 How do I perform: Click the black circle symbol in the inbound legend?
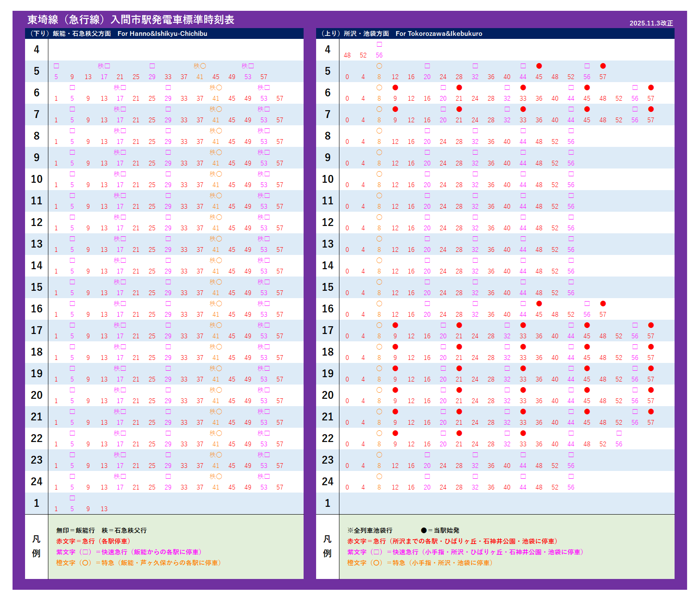(x=424, y=530)
